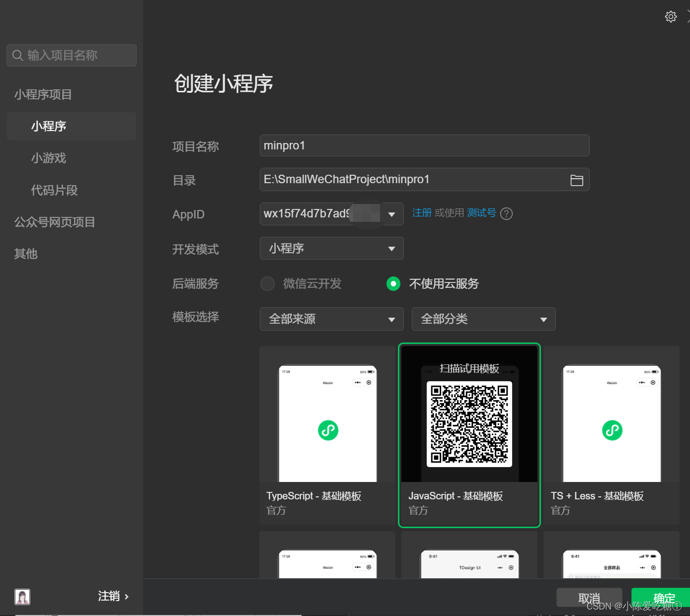Select TS + Less - 基础模板 template card
The image size is (690, 616).
611,435
